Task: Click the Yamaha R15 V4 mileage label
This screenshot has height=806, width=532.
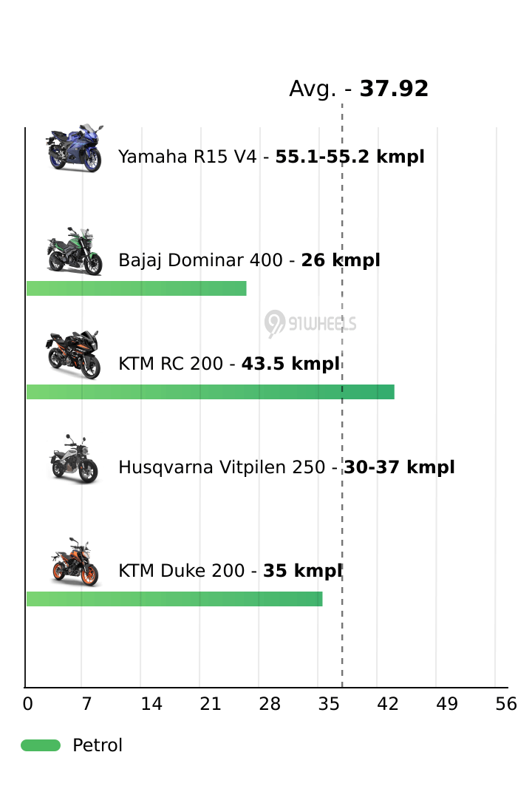Action: click(271, 157)
